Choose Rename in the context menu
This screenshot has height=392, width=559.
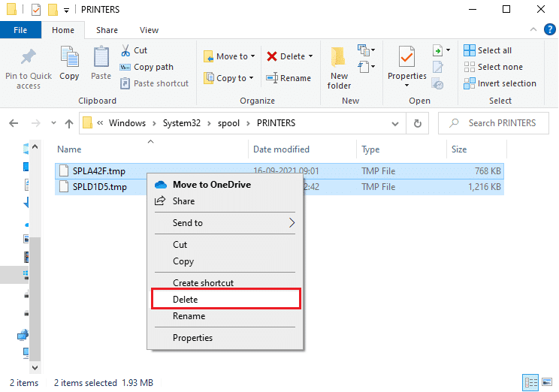pyautogui.click(x=225, y=316)
